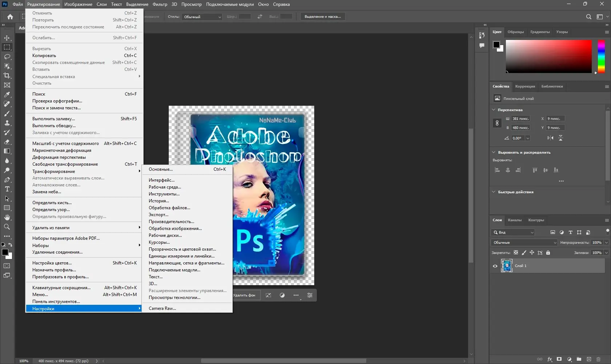Hide the Слой 1 layer visibility
Image resolution: width=611 pixels, height=364 pixels.
coord(495,266)
